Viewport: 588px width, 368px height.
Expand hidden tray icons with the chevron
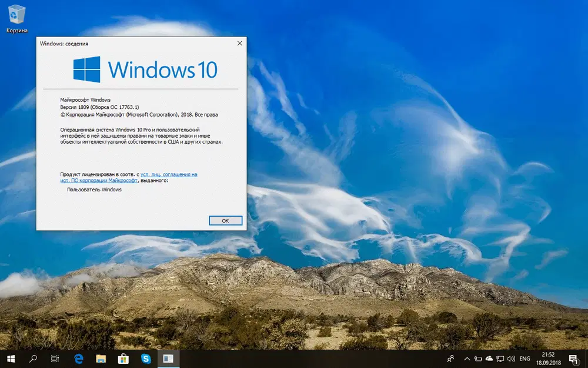click(x=467, y=359)
